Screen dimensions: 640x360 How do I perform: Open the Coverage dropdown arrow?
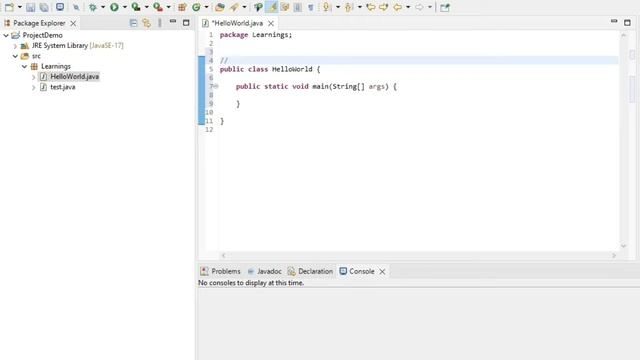point(147,7)
